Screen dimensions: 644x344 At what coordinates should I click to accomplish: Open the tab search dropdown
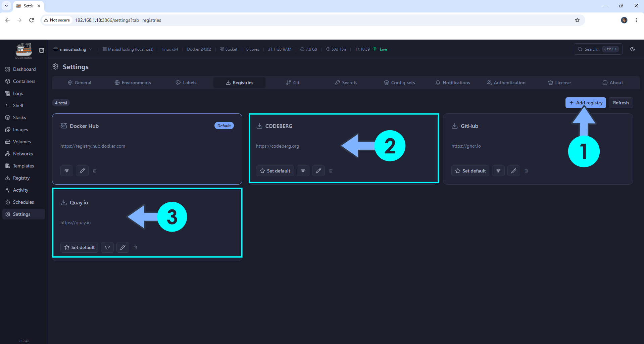point(6,6)
